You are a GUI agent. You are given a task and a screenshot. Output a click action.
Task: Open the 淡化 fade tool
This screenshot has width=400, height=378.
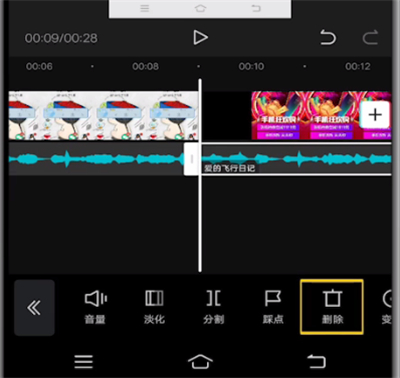pos(154,307)
